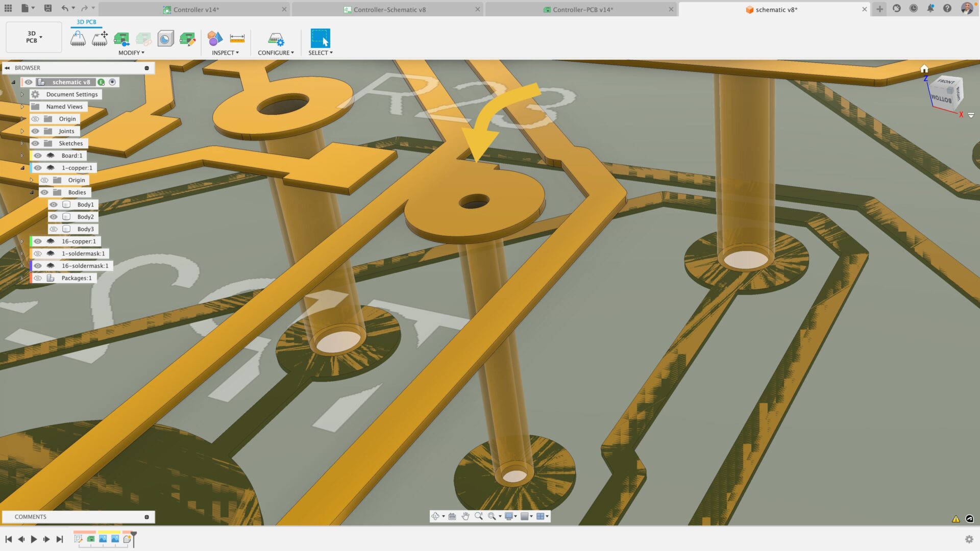Image resolution: width=980 pixels, height=551 pixels.
Task: Activate the window Select tool icon
Action: [x=320, y=39]
